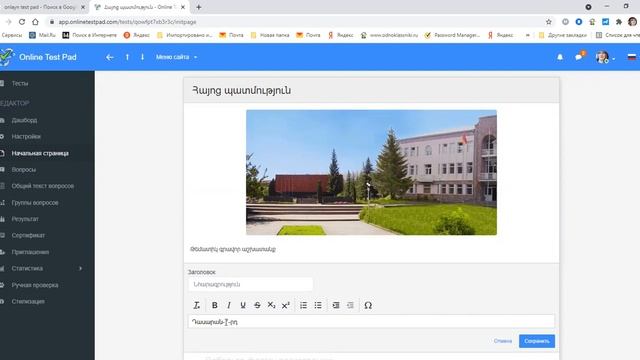Open the Новая папка bookmark folder
This screenshot has width=640, height=360.
270,35
